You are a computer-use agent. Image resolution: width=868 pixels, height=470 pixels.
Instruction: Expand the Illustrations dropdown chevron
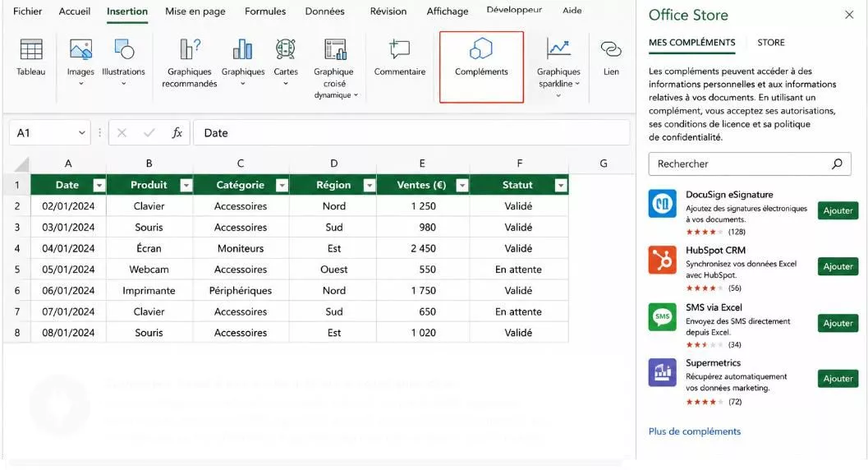tap(123, 84)
